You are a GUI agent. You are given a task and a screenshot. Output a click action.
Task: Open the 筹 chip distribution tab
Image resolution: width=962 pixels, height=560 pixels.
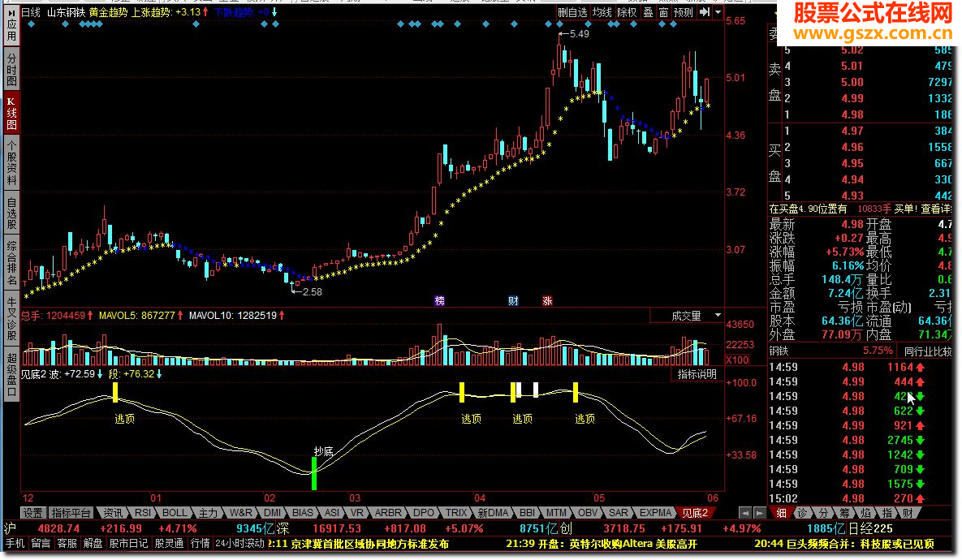(844, 513)
